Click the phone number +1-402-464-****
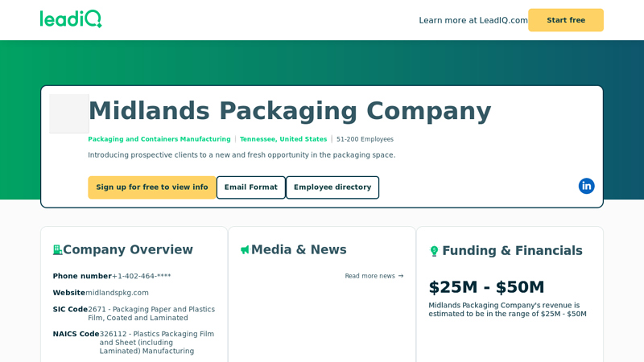644x362 pixels. [x=142, y=276]
